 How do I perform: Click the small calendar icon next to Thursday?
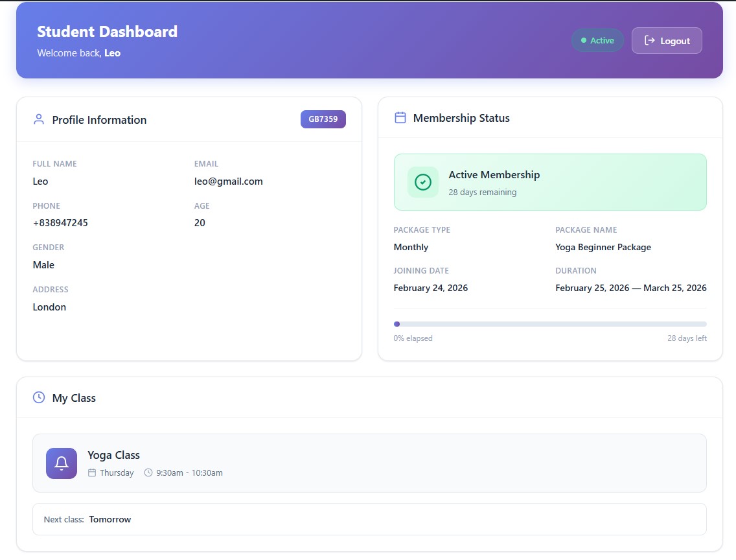92,473
